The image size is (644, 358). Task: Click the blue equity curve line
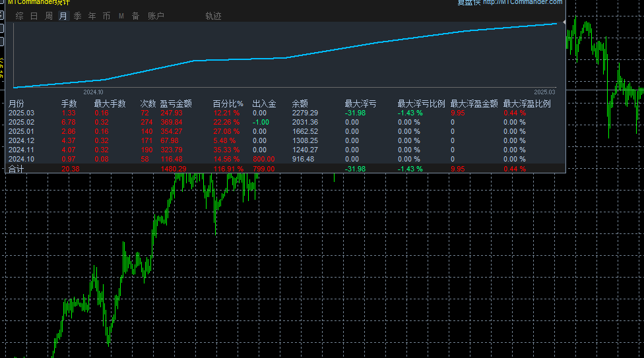(286, 58)
